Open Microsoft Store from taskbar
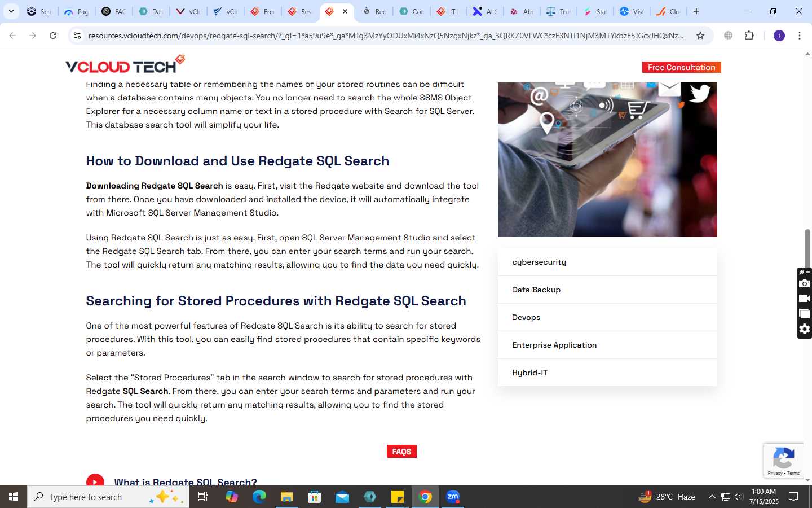Screen dimensions: 812x508 [x=314, y=497]
